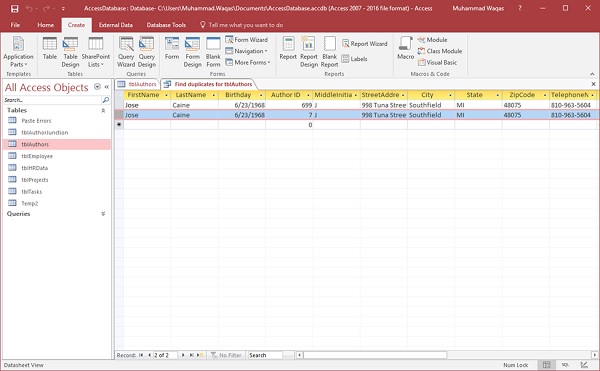Create a Blank Report
600x371 pixels.
(x=329, y=52)
